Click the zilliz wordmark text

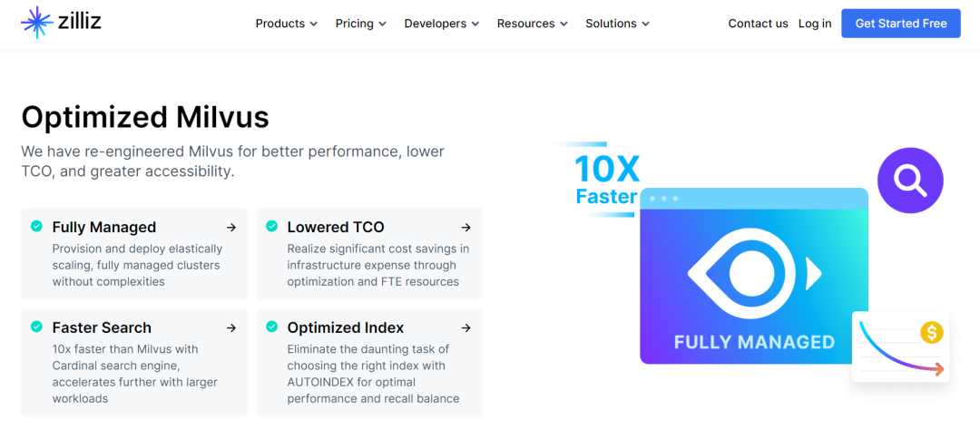point(79,21)
